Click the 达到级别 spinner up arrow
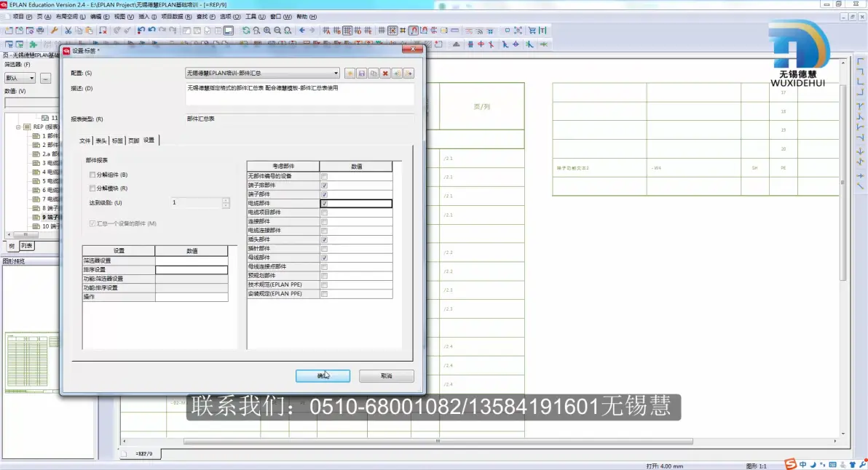868x470 pixels. tap(226, 200)
